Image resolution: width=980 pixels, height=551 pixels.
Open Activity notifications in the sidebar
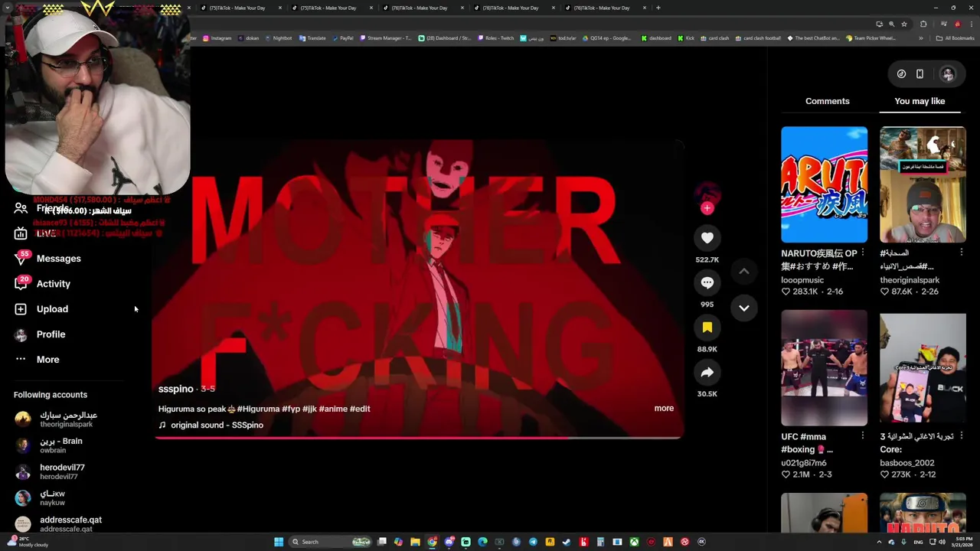coord(43,284)
